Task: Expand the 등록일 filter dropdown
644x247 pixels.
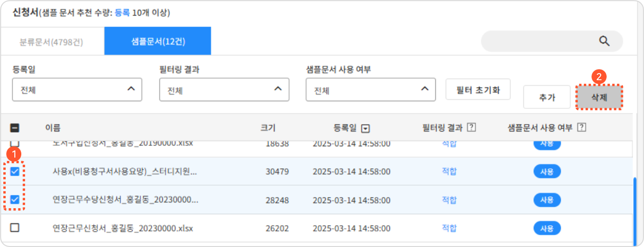Action: pyautogui.click(x=77, y=90)
